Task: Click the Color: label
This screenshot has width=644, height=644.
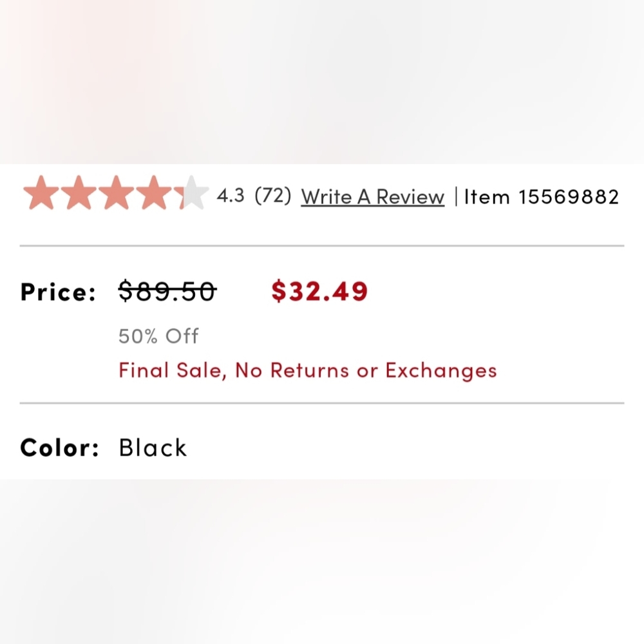Action: pyautogui.click(x=59, y=448)
